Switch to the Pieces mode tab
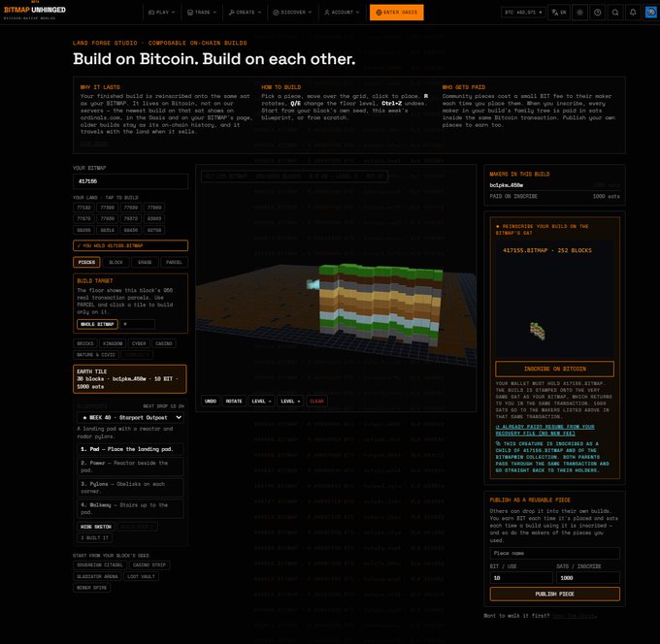This screenshot has height=644, width=660. tap(86, 262)
